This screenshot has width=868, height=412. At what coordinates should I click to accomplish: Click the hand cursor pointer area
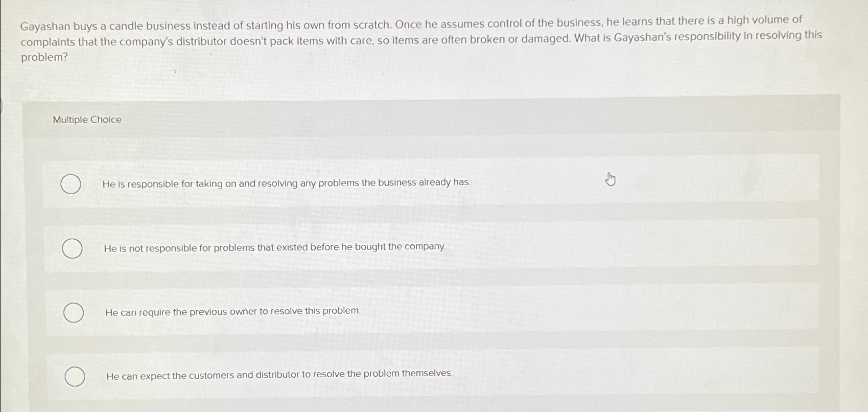tap(609, 180)
